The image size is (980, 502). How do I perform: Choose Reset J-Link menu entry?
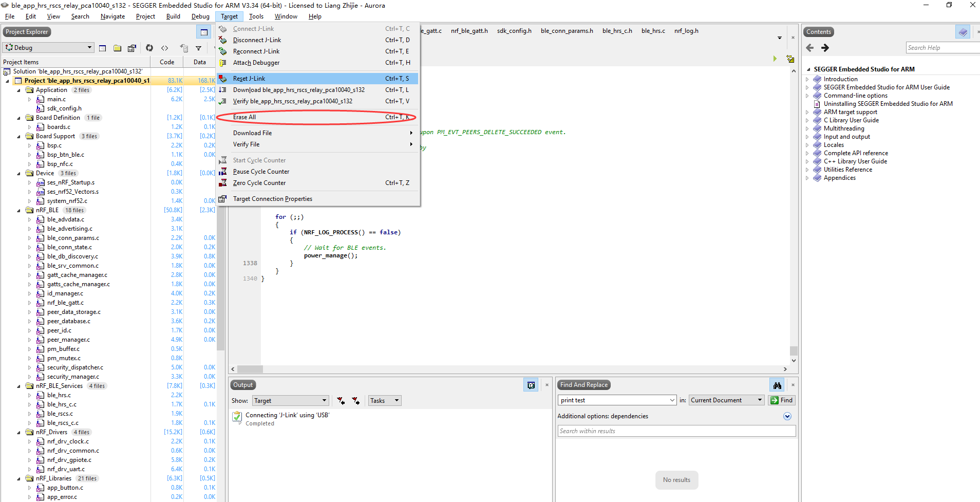(317, 79)
